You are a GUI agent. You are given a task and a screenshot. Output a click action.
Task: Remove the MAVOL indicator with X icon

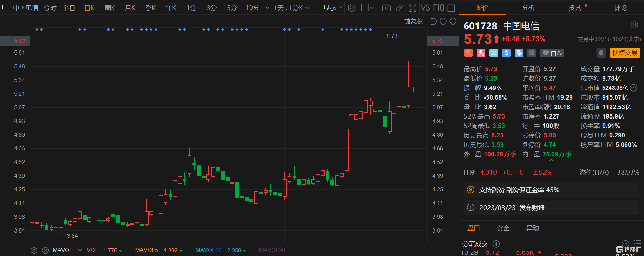[x=45, y=250]
